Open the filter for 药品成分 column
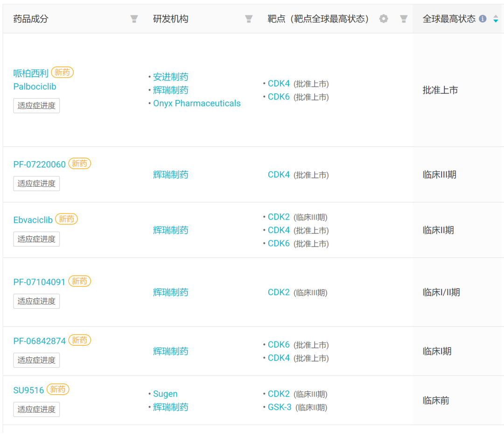 click(x=134, y=19)
